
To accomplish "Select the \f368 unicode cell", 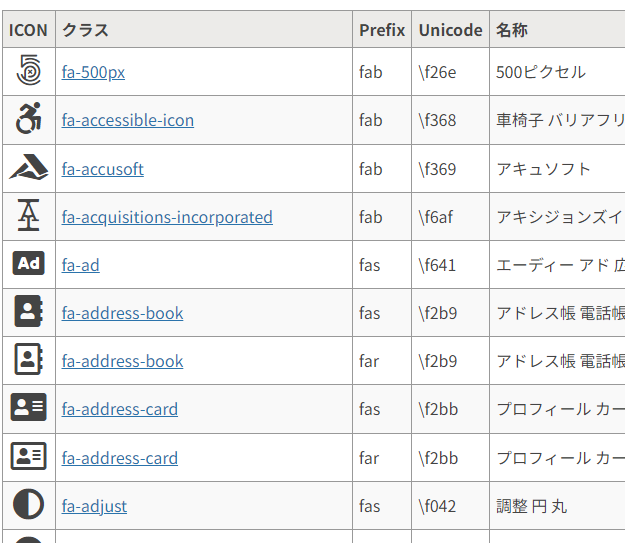I will [450, 120].
